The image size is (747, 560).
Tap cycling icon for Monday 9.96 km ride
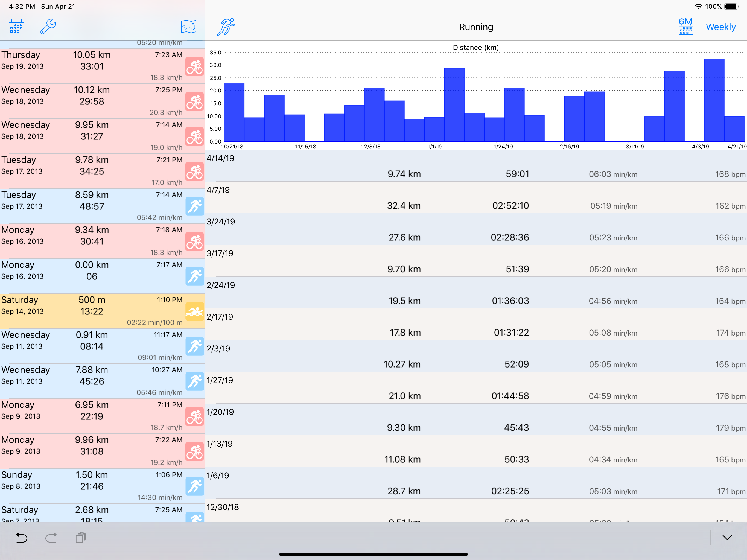click(194, 451)
